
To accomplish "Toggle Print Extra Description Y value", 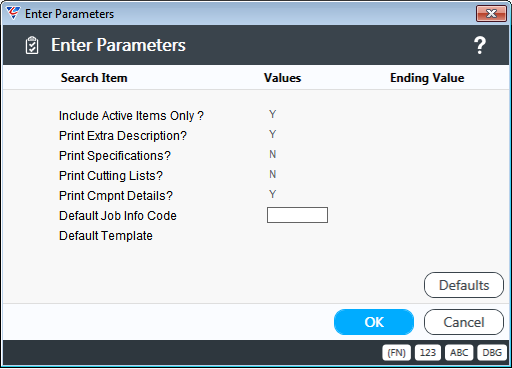I will tap(273, 135).
